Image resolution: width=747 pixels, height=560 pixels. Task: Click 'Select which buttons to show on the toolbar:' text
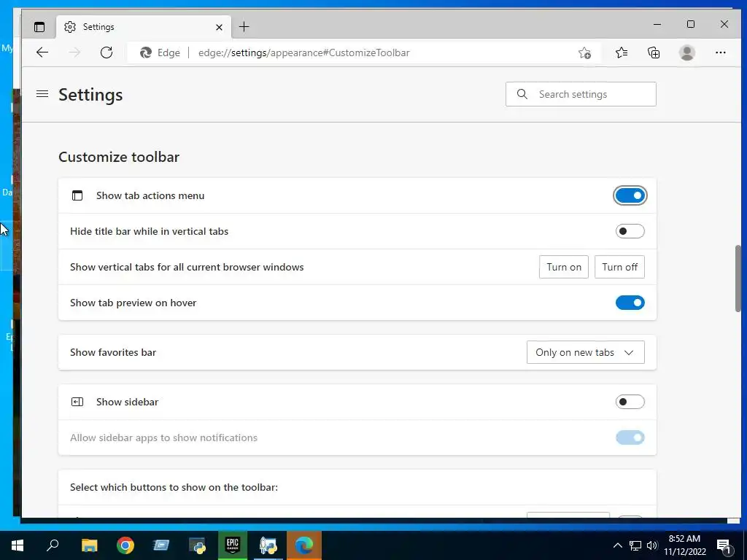[174, 487]
